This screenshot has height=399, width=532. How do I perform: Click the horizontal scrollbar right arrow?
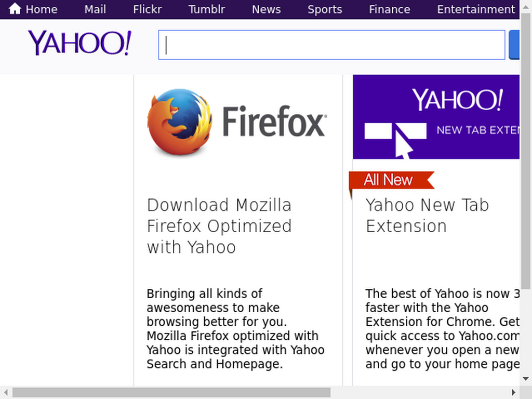click(x=514, y=393)
